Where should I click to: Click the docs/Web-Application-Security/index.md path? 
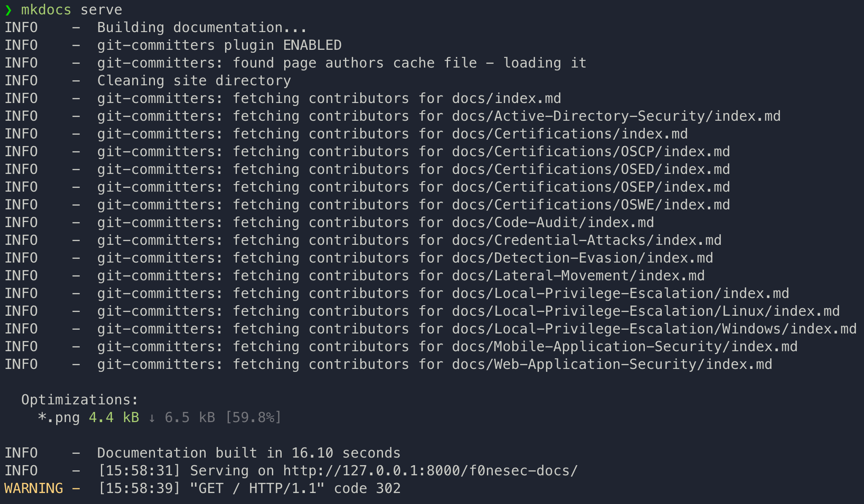point(612,364)
